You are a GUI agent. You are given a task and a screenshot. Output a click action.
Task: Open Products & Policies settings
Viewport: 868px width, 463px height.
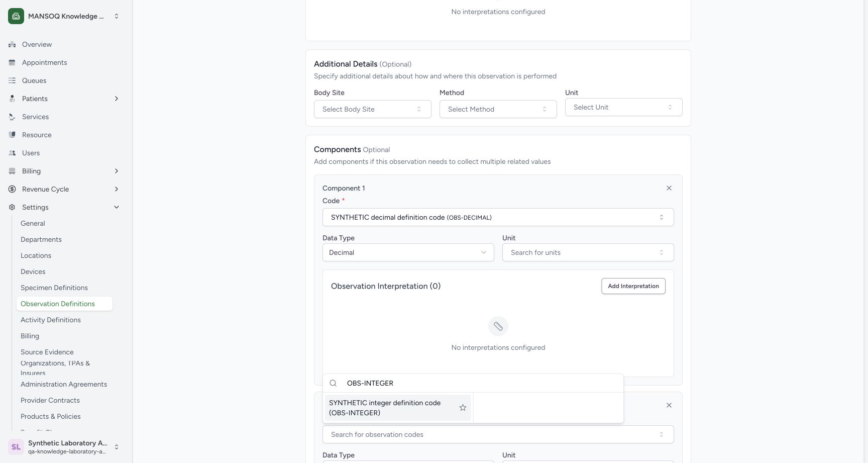click(51, 416)
